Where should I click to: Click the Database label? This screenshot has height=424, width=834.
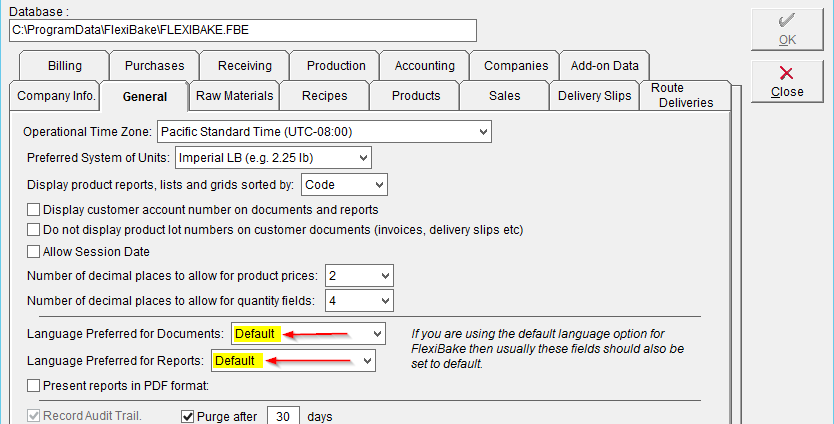(39, 12)
